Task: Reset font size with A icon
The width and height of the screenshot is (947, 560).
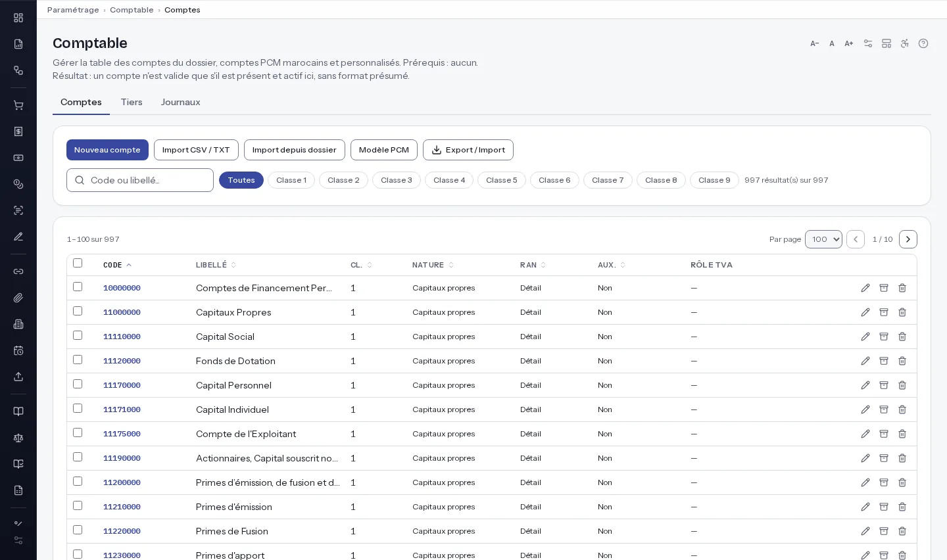Action: [832, 43]
